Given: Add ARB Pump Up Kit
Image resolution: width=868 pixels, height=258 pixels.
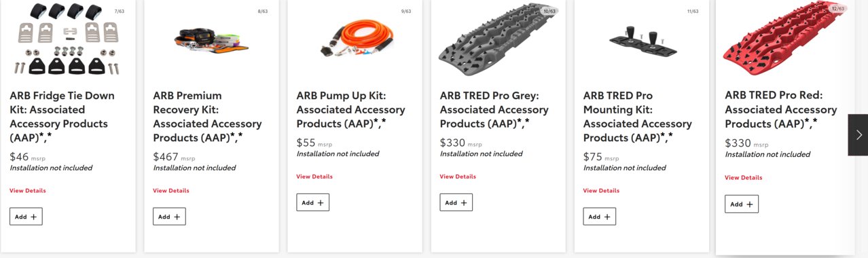Looking at the screenshot, I should point(312,202).
